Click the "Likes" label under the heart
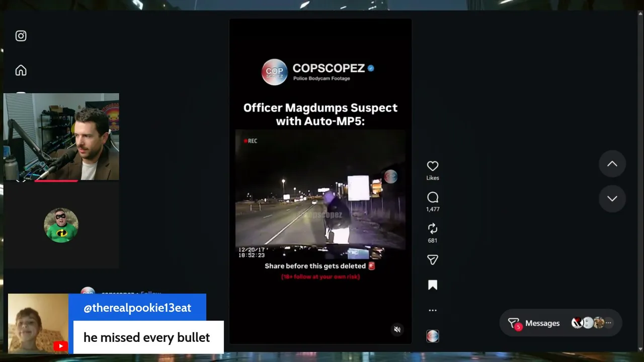Image resolution: width=644 pixels, height=362 pixels. [x=433, y=178]
